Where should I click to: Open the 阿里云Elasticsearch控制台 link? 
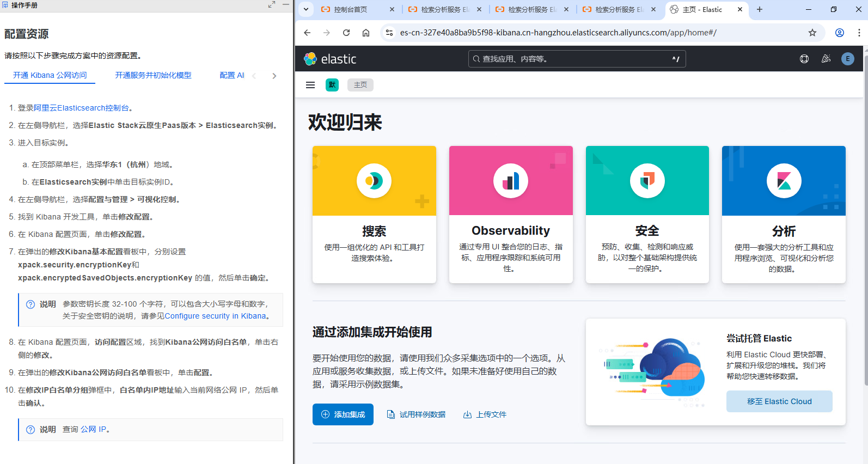click(81, 108)
